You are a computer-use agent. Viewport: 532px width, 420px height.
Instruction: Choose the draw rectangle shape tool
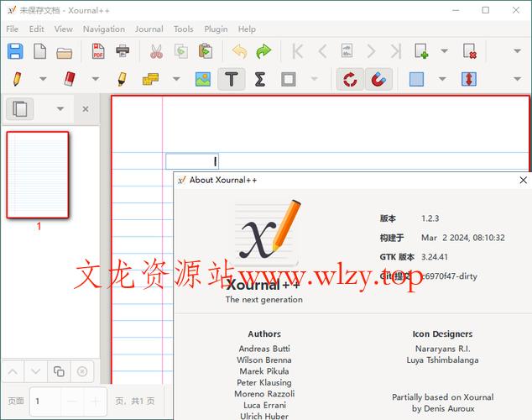coord(289,79)
